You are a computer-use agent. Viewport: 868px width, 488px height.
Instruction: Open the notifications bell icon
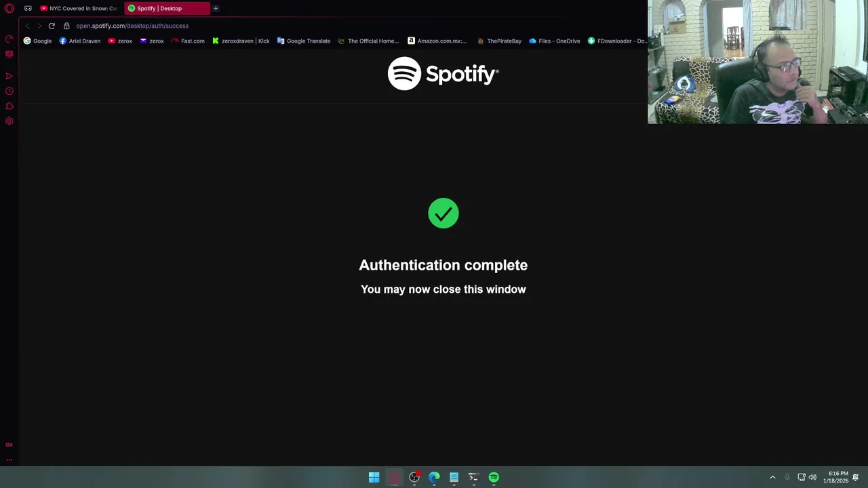click(856, 477)
